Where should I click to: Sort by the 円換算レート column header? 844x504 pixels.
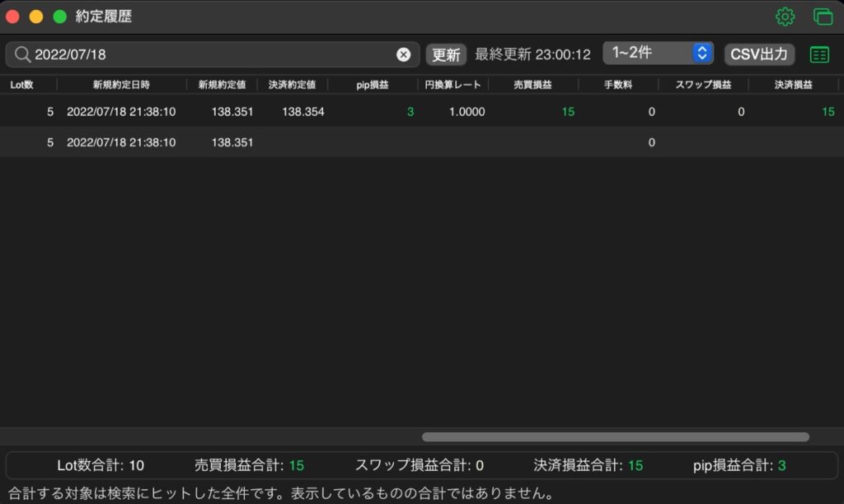coord(452,85)
